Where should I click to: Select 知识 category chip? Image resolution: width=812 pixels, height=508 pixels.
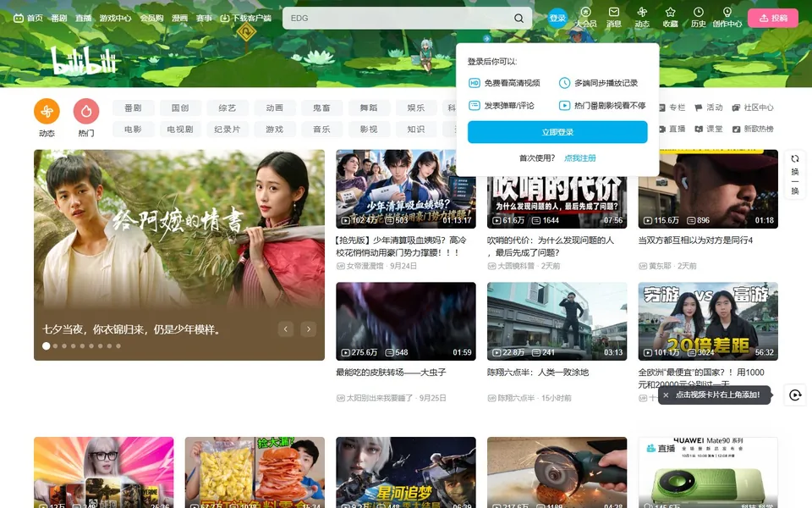(416, 129)
